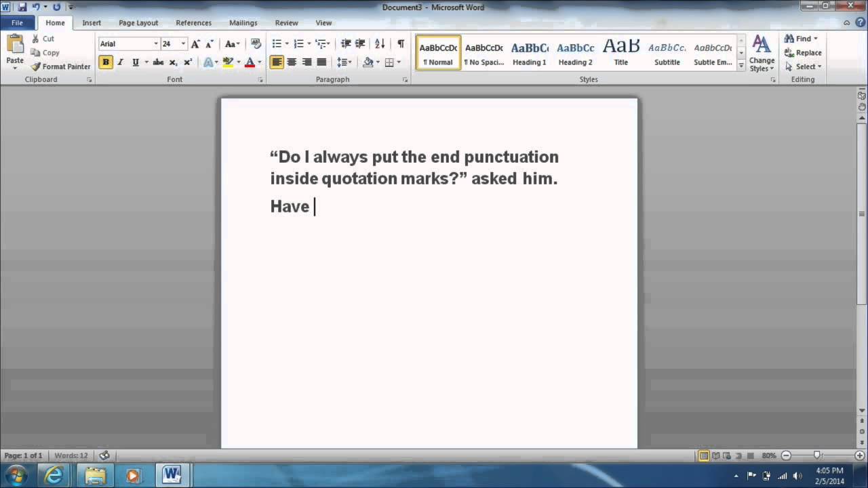868x488 pixels.
Task: Switch to Full Screen Reading view
Action: [x=715, y=455]
